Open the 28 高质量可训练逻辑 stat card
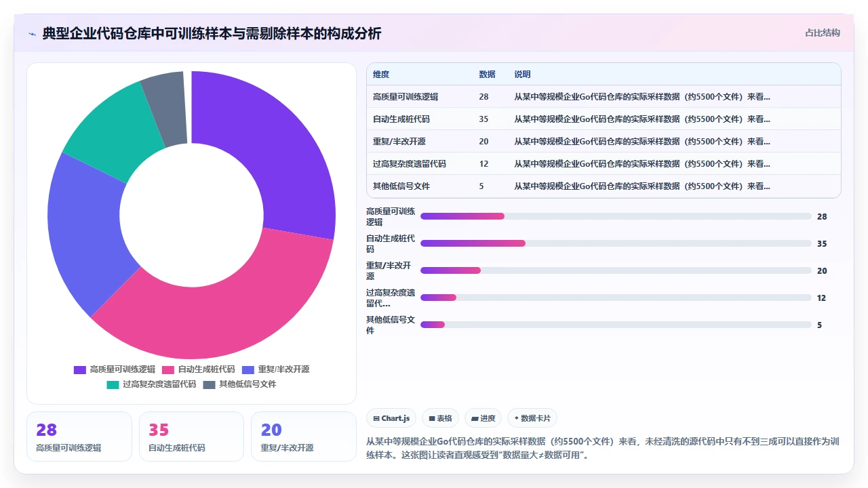The width and height of the screenshot is (868, 488). [79, 436]
